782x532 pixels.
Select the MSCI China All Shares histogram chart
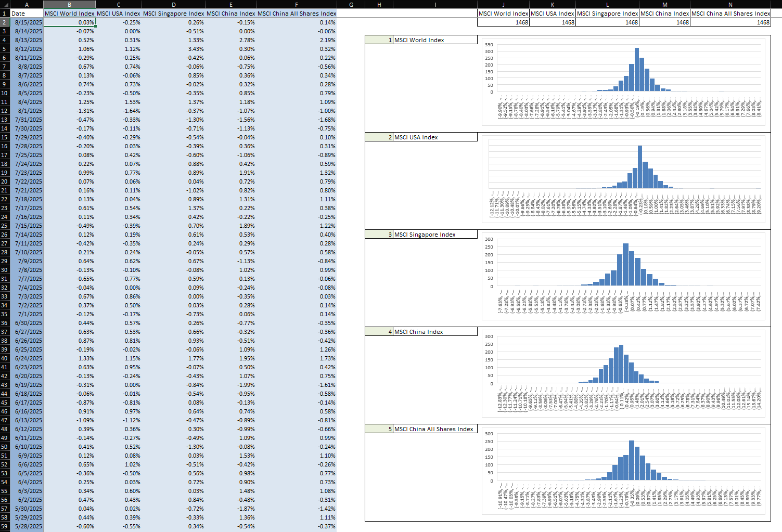tap(623, 471)
